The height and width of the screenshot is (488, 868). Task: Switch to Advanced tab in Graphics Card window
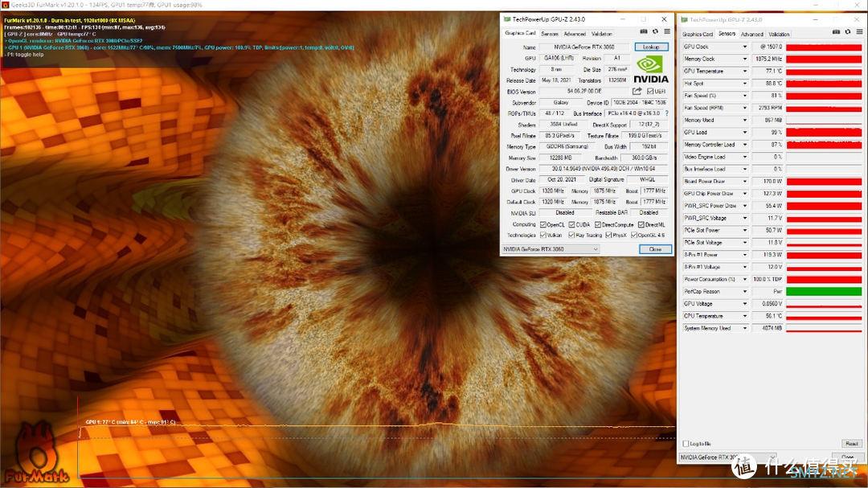(x=575, y=34)
